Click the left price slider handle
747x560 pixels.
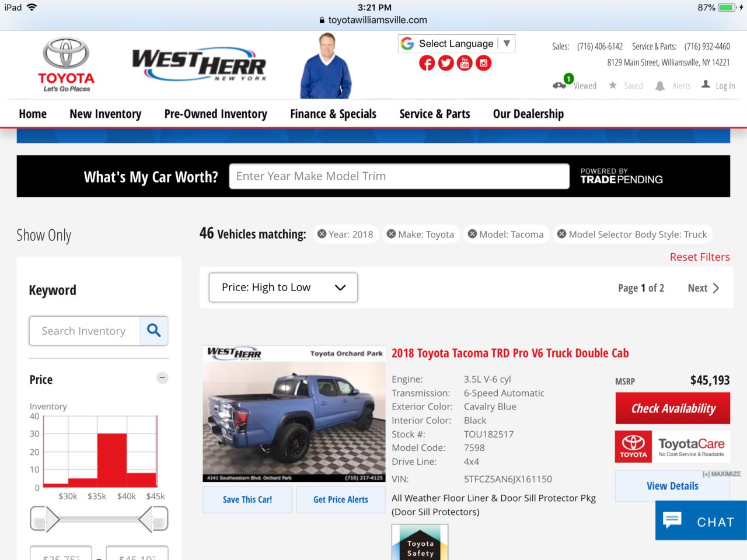point(45,519)
